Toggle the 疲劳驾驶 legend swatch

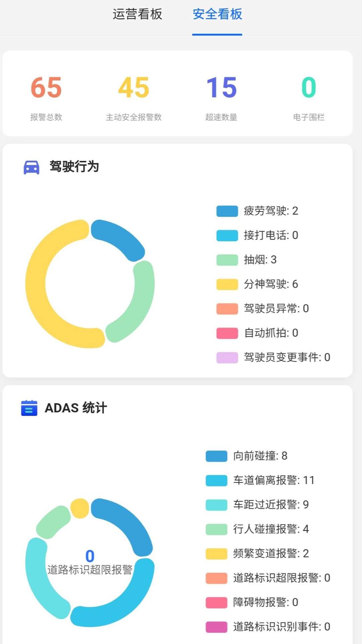click(227, 211)
